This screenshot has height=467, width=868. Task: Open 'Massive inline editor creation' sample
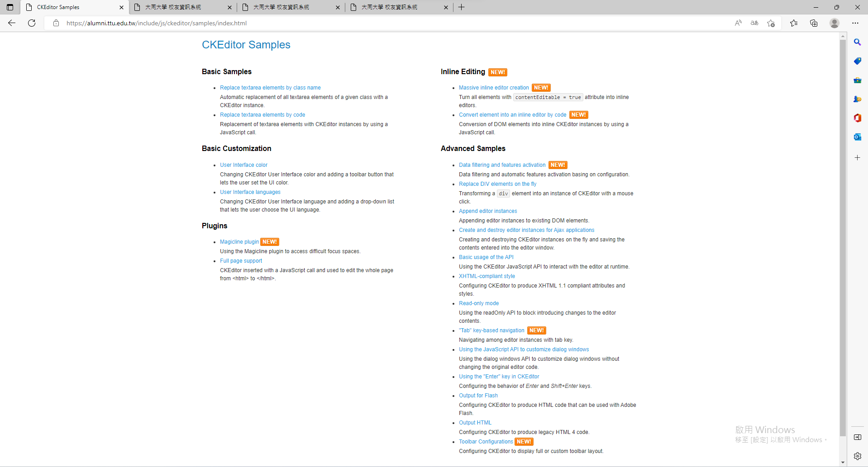point(494,88)
